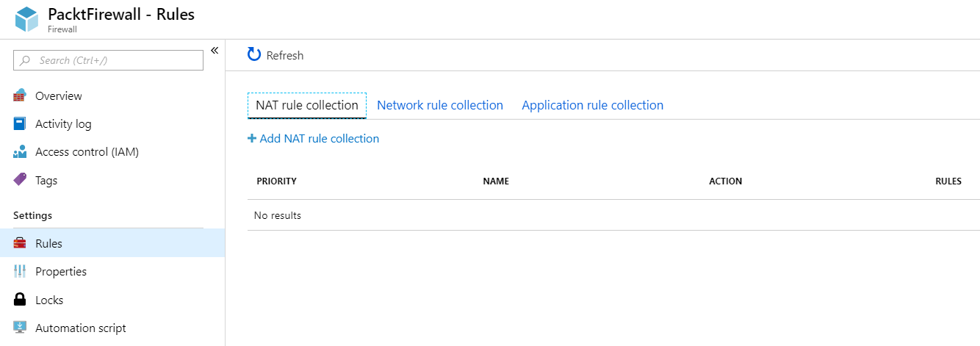
Task: Click the Refresh button label
Action: click(x=285, y=55)
